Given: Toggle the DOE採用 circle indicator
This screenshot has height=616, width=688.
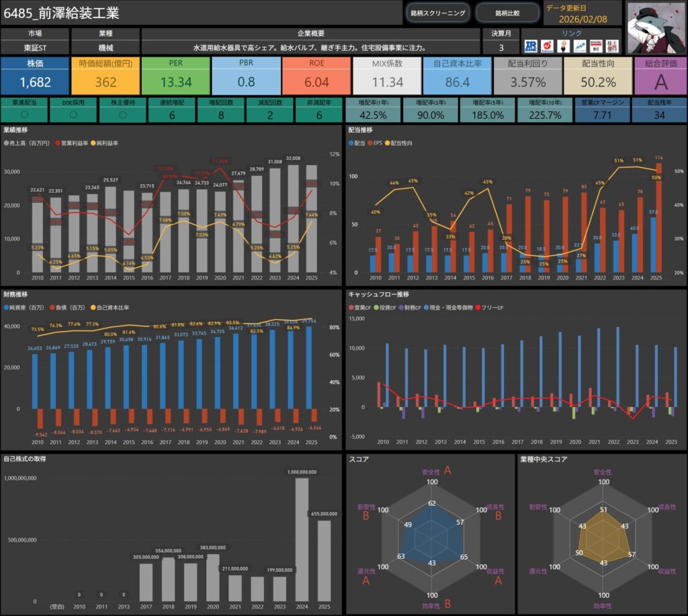Looking at the screenshot, I should [x=73, y=115].
